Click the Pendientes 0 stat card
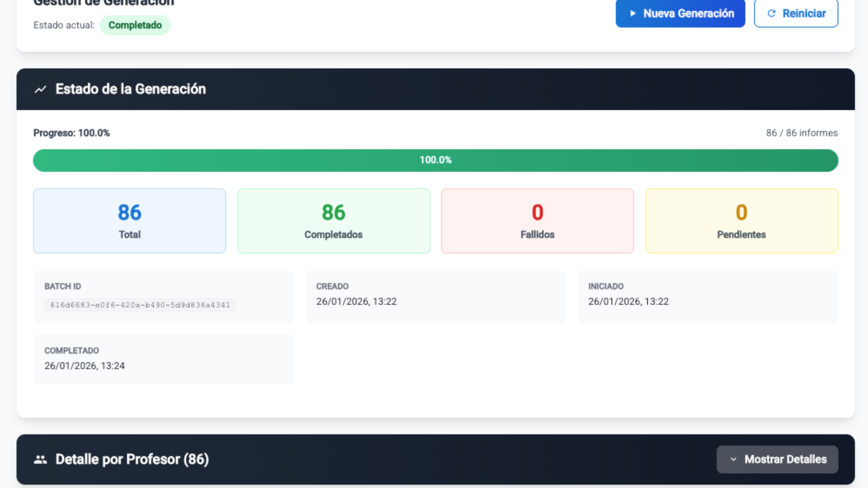 [741, 221]
